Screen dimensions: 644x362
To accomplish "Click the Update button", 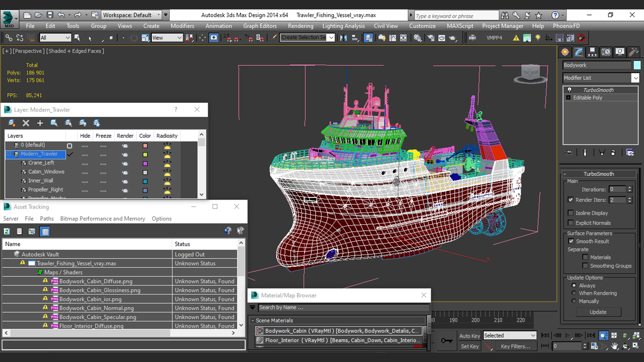I will click(598, 312).
